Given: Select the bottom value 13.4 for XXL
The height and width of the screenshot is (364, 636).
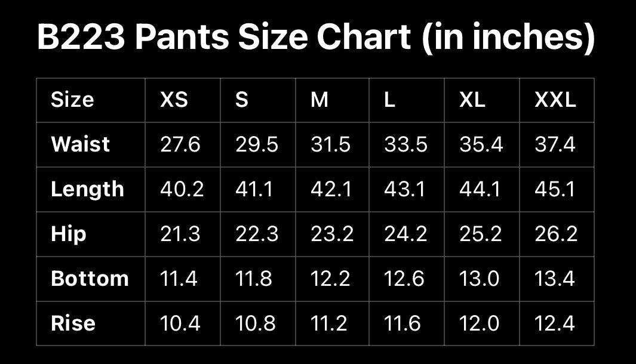Looking at the screenshot, I should pos(555,279).
